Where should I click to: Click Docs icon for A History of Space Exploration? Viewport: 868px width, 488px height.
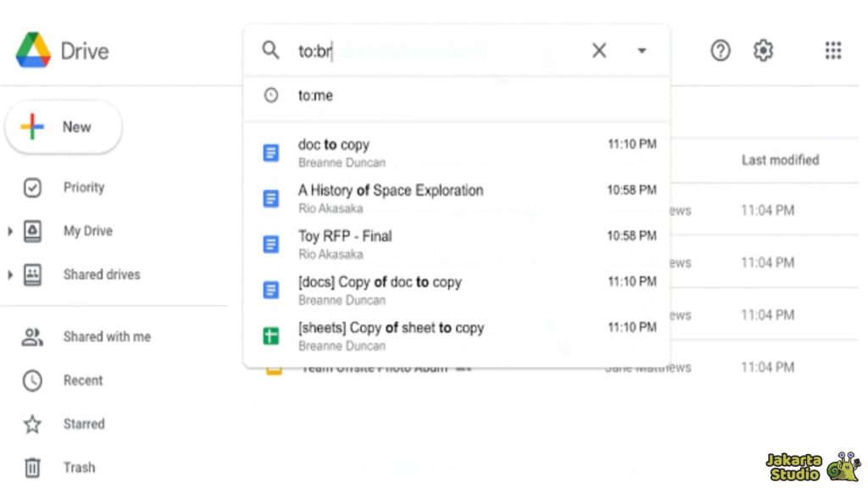[x=270, y=198]
